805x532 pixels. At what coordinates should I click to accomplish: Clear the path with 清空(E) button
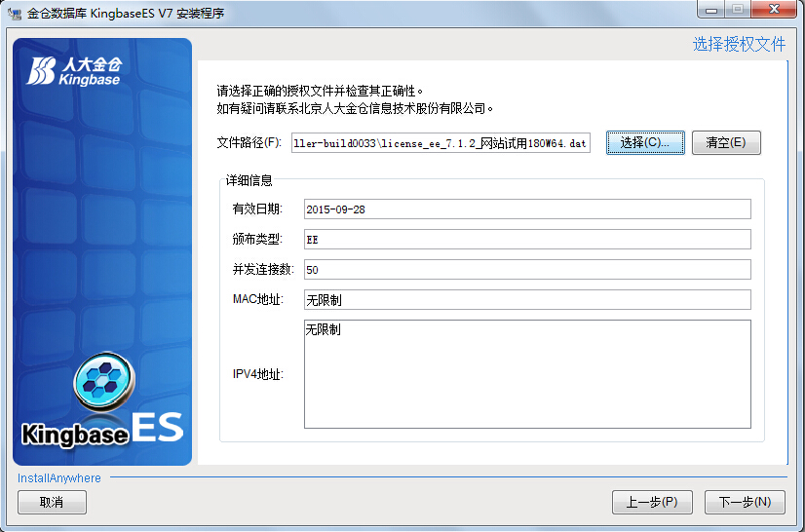coord(726,142)
